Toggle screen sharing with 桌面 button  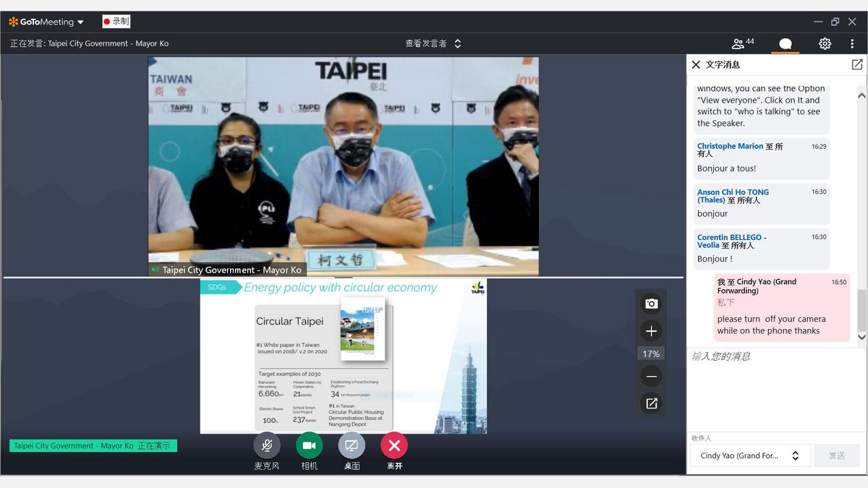352,445
